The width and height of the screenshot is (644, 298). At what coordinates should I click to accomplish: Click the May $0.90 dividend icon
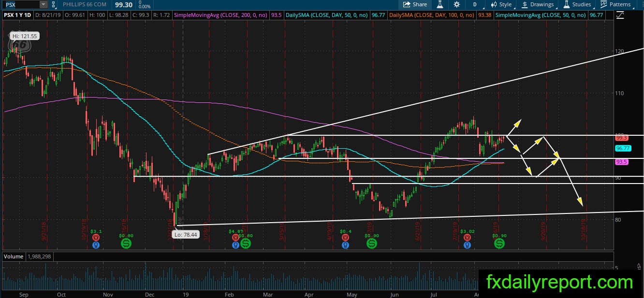coord(372,243)
